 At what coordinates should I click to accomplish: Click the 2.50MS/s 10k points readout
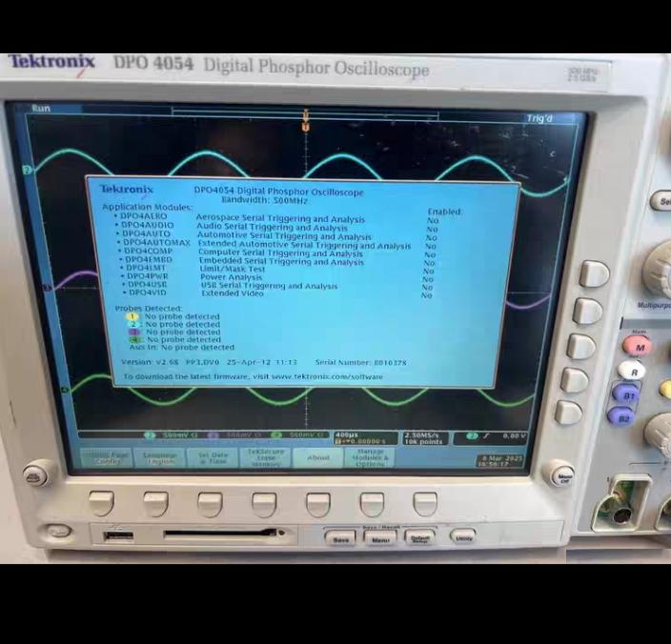[x=423, y=438]
